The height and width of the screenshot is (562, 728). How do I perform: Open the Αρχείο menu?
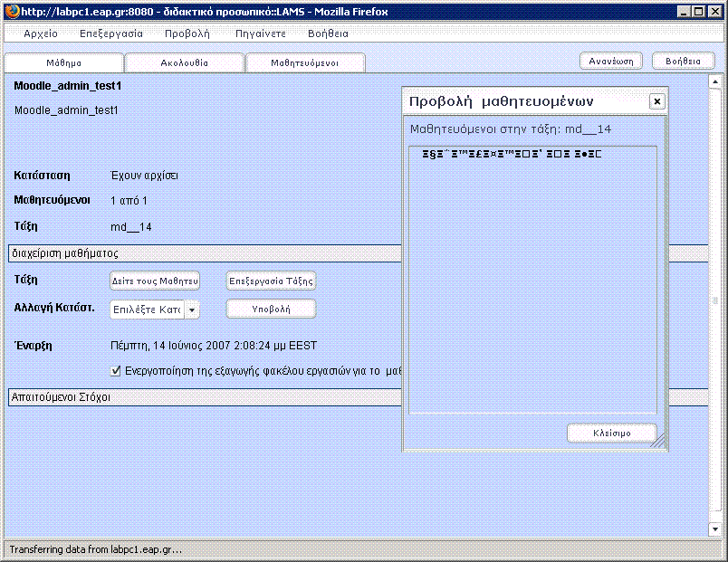coord(41,33)
